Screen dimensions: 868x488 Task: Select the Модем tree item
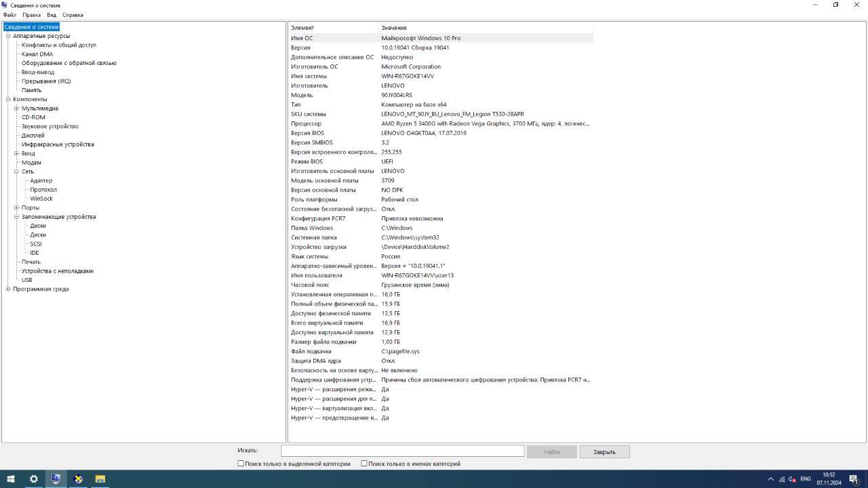(x=31, y=163)
